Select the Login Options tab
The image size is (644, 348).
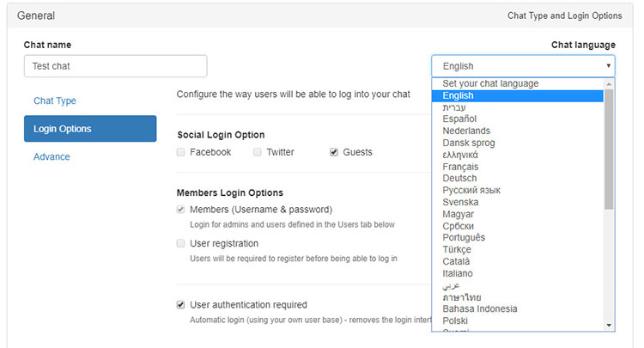[90, 129]
